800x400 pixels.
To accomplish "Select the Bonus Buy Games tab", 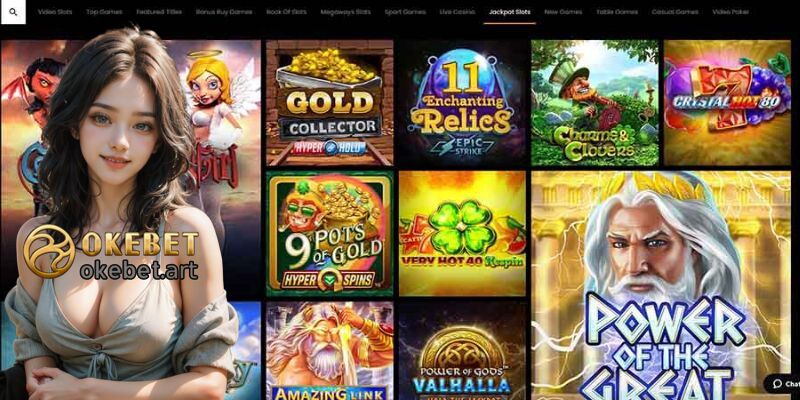I will coord(224,12).
